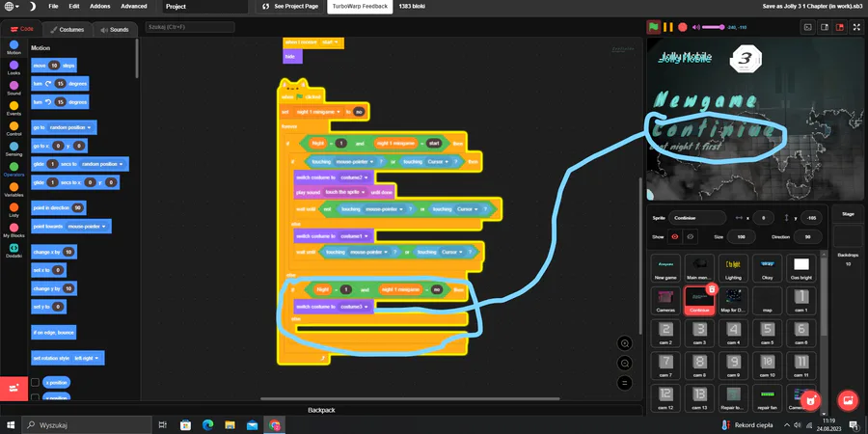
Task: Select the Dodatki category
Action: click(14, 250)
